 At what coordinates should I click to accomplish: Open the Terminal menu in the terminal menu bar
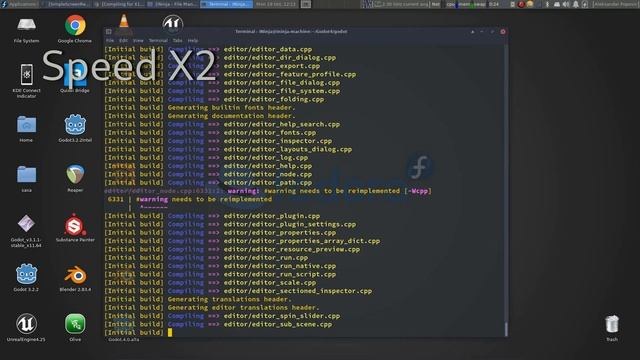click(158, 40)
